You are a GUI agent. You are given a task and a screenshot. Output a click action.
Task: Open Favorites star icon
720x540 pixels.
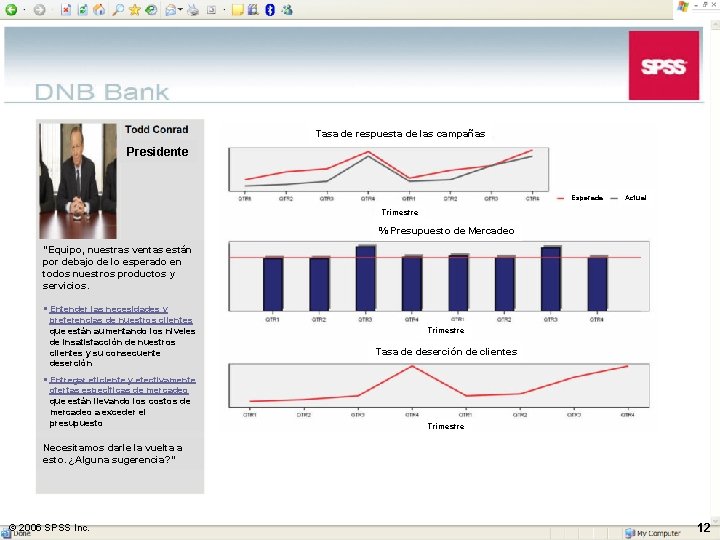[135, 10]
